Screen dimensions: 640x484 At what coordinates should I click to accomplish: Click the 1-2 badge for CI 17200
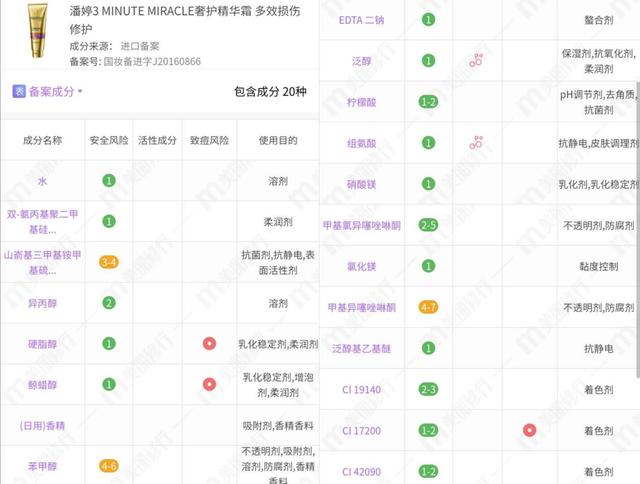coord(428,430)
